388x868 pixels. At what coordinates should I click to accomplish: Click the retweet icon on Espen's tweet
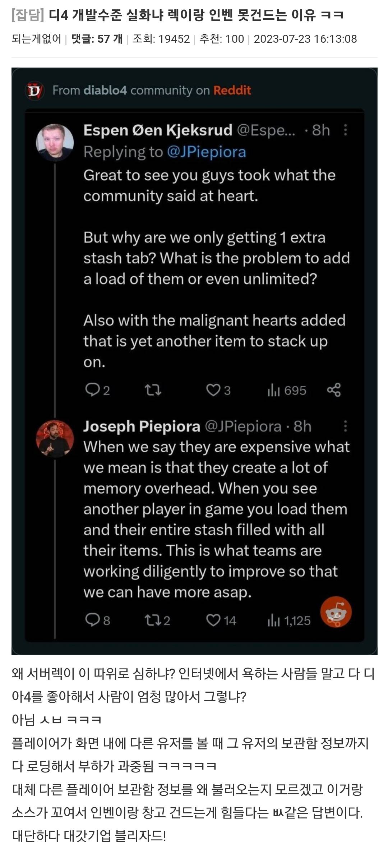pos(153,390)
